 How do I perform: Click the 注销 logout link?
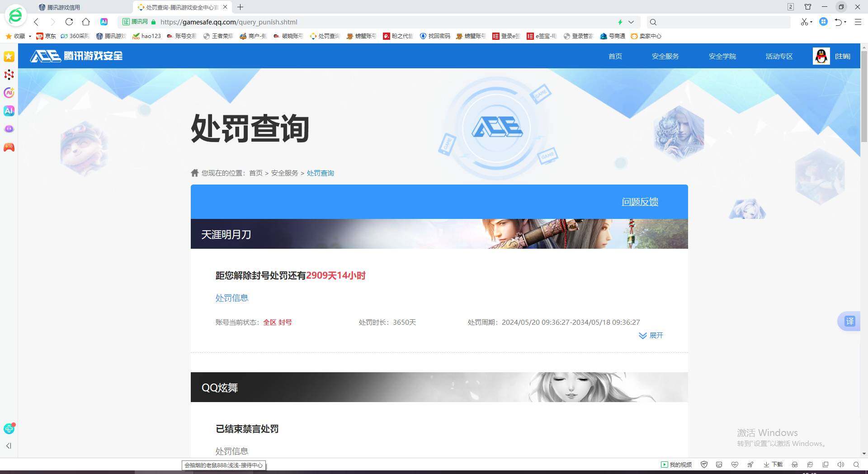tap(842, 56)
